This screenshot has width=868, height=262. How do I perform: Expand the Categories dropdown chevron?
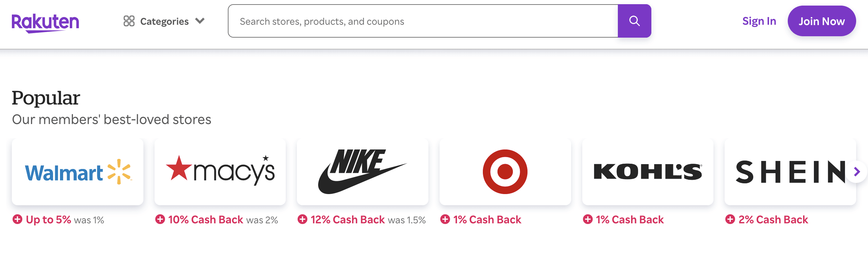[200, 21]
